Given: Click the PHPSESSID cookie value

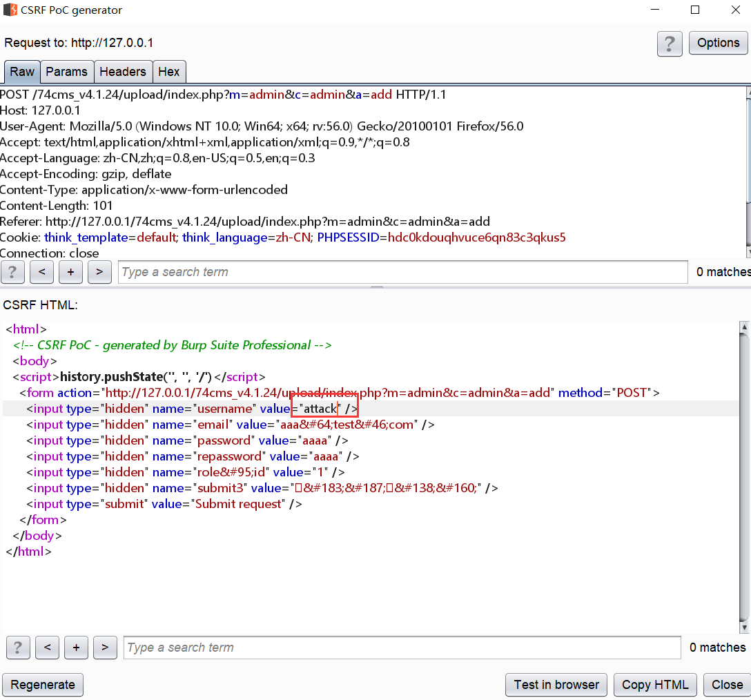Looking at the screenshot, I should pyautogui.click(x=476, y=237).
